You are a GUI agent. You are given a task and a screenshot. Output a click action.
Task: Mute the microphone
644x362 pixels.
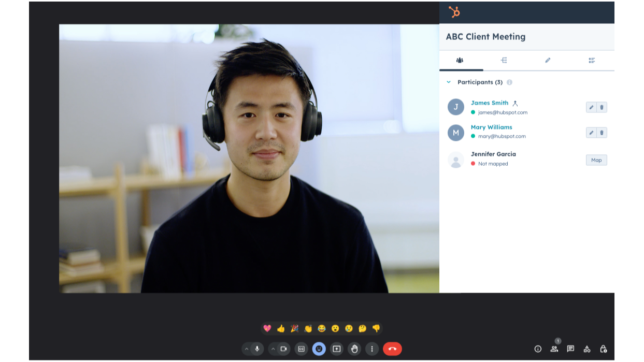(257, 349)
